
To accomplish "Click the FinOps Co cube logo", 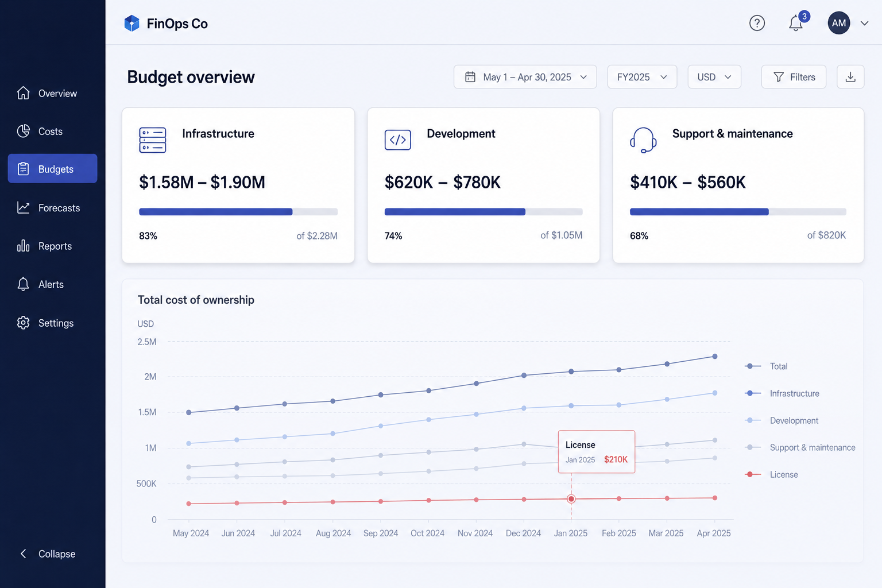I will click(132, 24).
